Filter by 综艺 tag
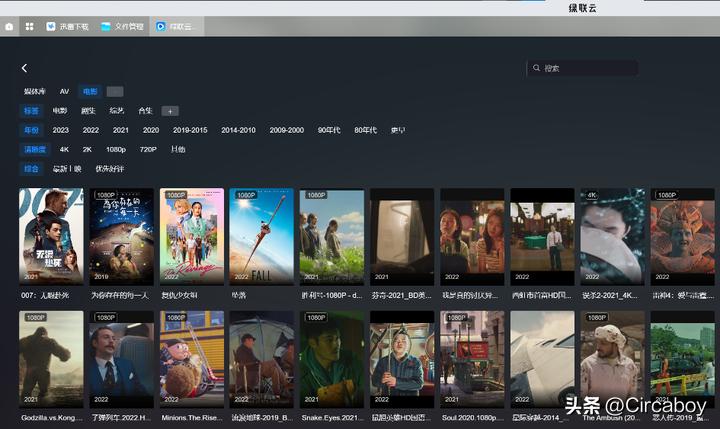Image resolution: width=720 pixels, height=429 pixels. coord(117,111)
